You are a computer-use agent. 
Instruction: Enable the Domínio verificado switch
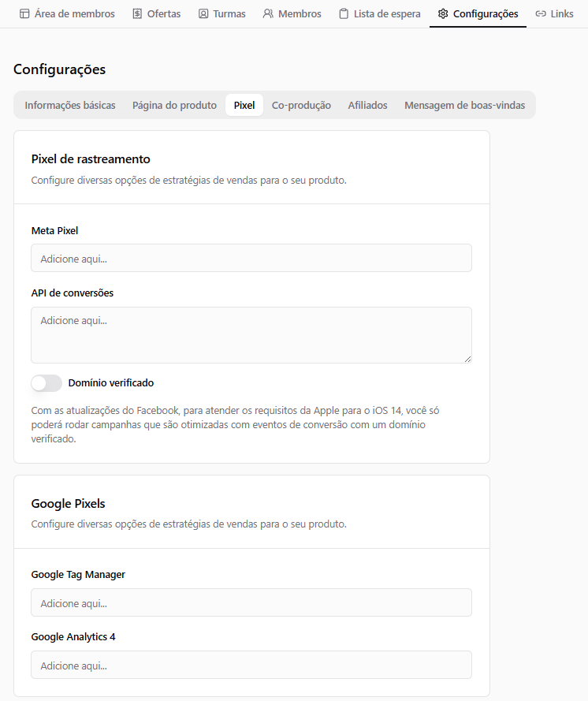[x=47, y=383]
